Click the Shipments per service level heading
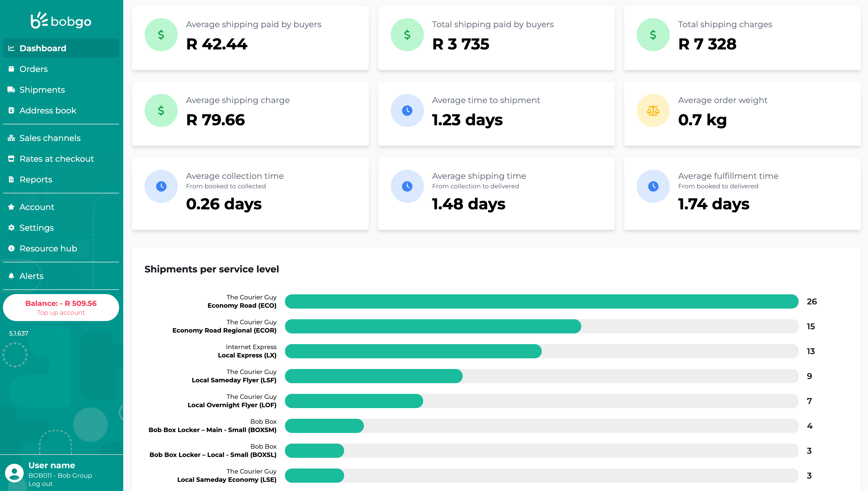Viewport: 868px width, 491px height. (x=212, y=269)
